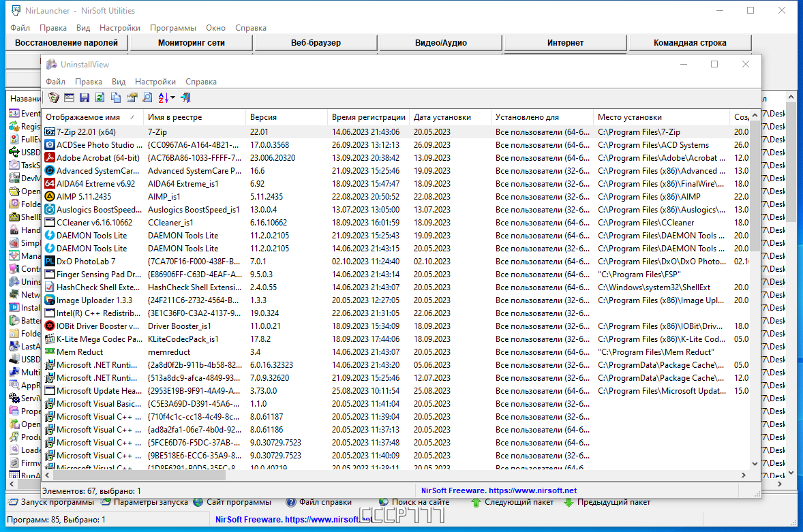Open the NirSoft link in UninstallView status bar
This screenshot has width=803, height=532.
499,490
